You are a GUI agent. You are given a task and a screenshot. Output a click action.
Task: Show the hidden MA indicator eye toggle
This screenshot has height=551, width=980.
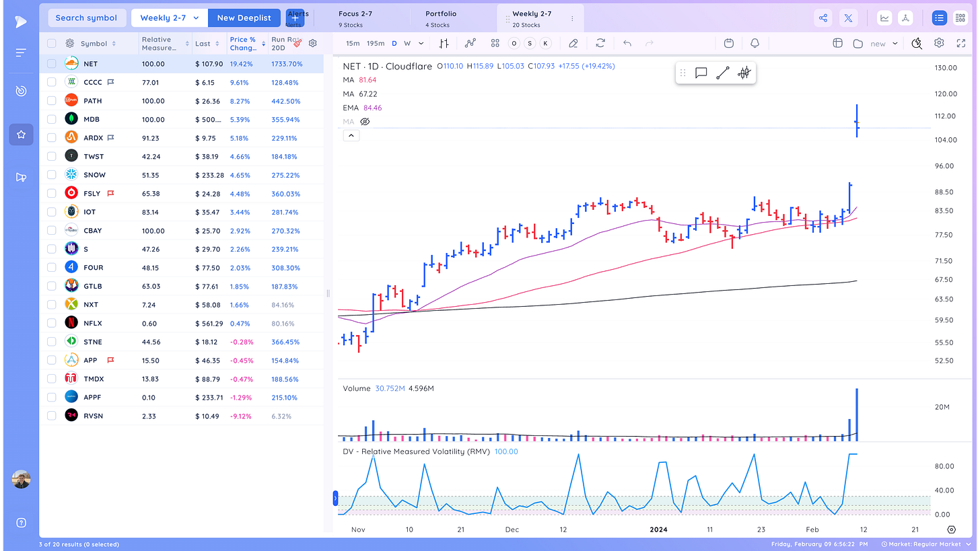tap(365, 122)
